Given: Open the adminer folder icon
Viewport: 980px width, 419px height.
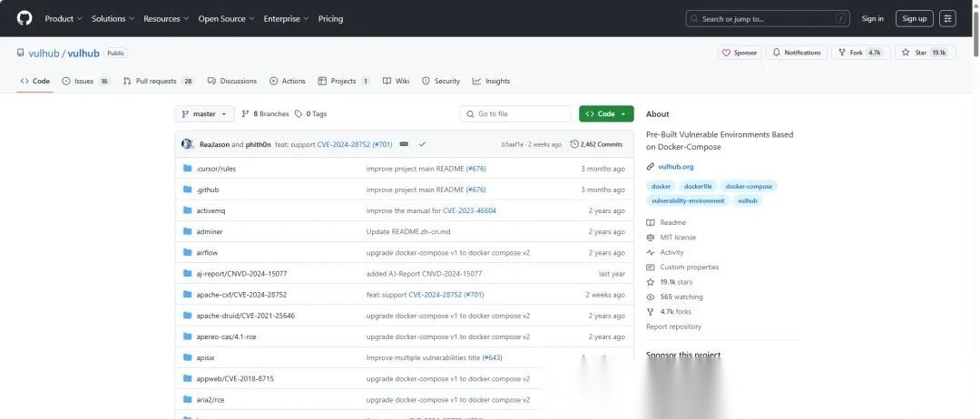Looking at the screenshot, I should point(188,231).
